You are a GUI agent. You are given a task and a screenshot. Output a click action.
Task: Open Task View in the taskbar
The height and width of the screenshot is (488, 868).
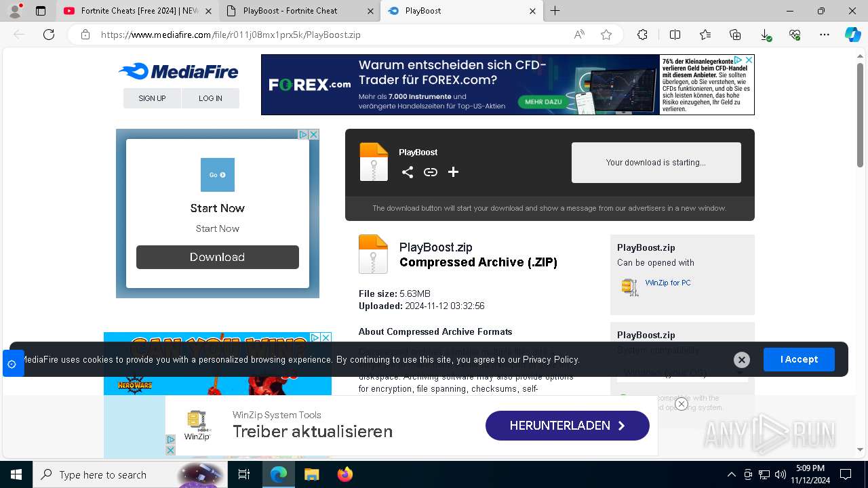pos(244,474)
